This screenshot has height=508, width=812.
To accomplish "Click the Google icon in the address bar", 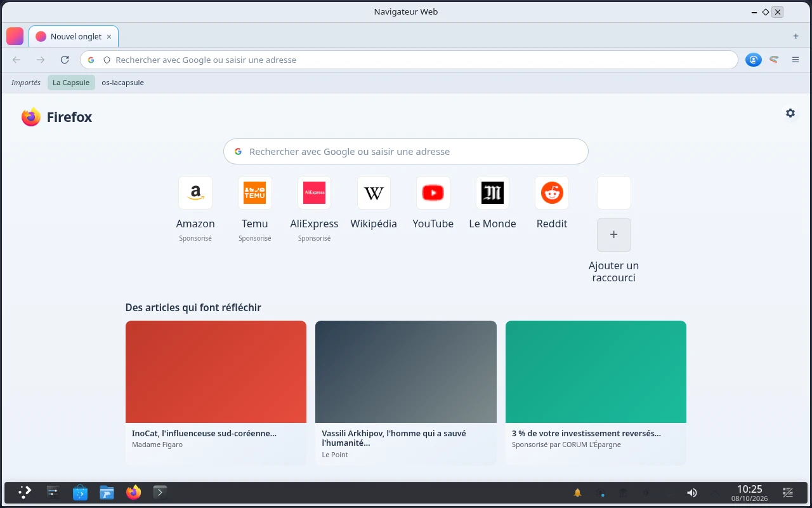I will click(91, 60).
